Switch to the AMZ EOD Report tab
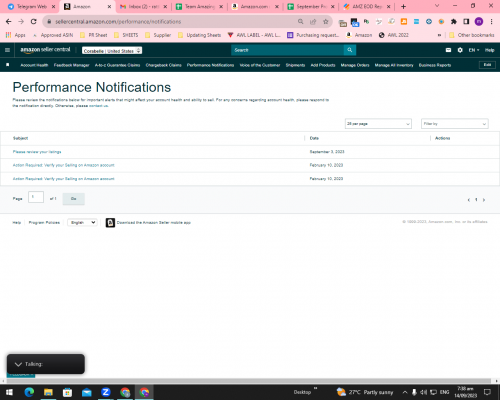The height and width of the screenshot is (400, 500). pos(367,6)
